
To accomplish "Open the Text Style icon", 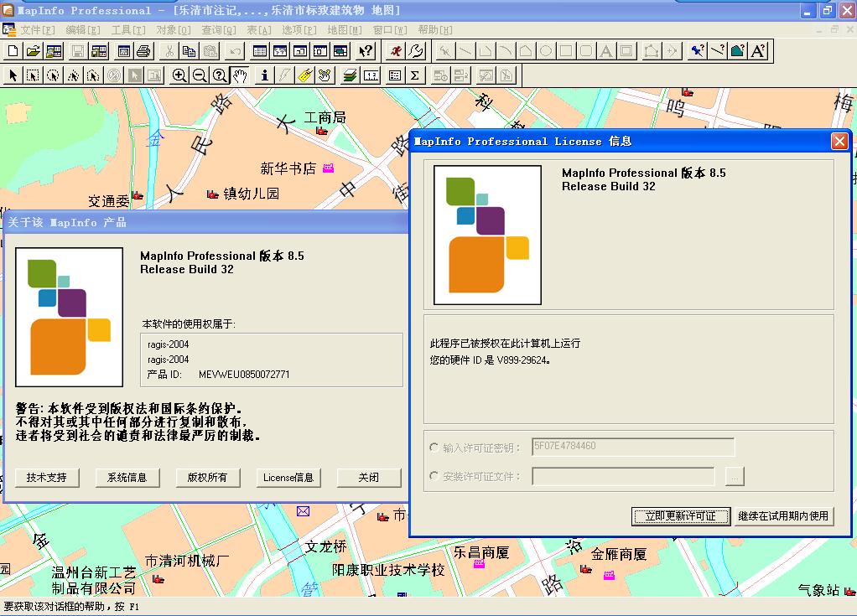I will (758, 51).
